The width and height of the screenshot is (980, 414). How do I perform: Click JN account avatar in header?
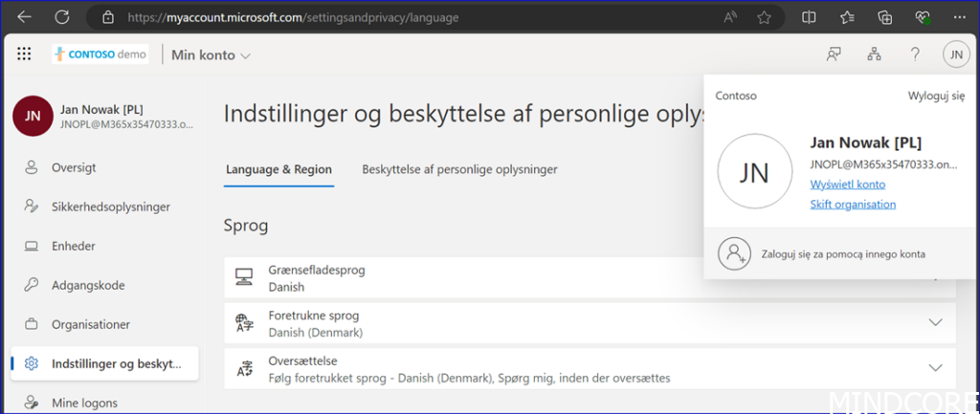tap(955, 54)
